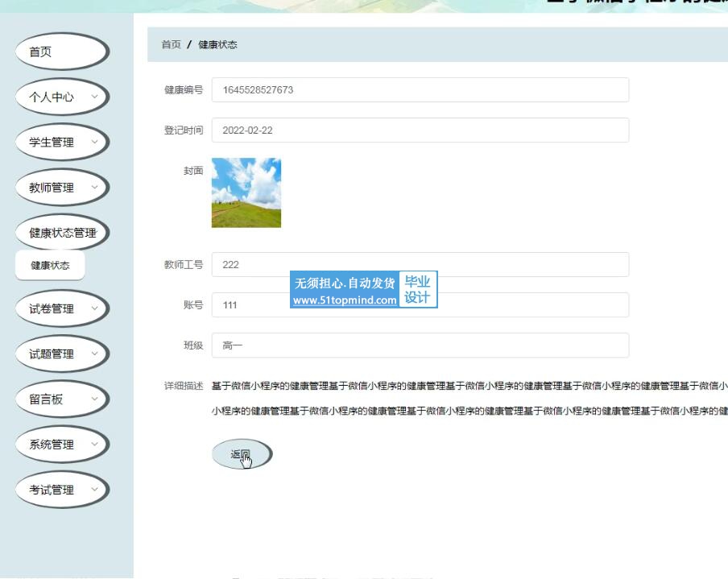Click the 登记时间 date field
The image size is (728, 579).
(x=420, y=130)
